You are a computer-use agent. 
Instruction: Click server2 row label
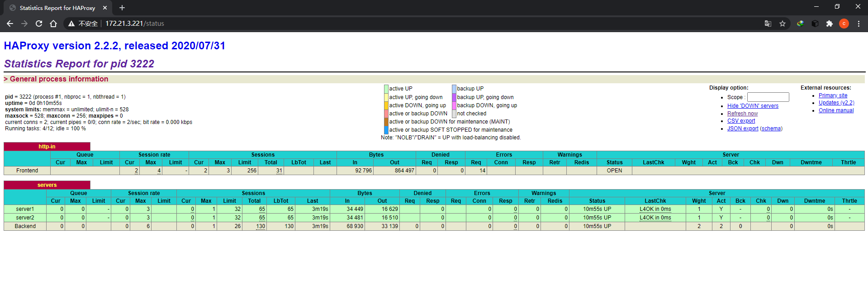[x=25, y=218]
